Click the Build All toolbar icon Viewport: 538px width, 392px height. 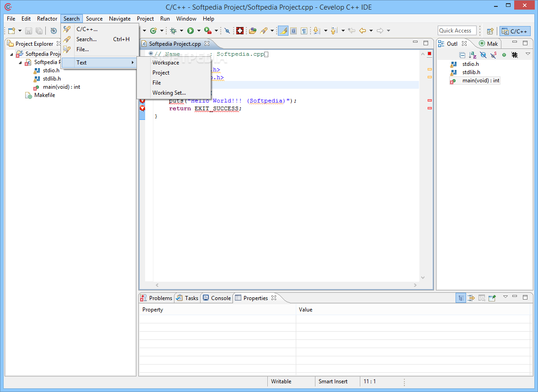click(54, 31)
